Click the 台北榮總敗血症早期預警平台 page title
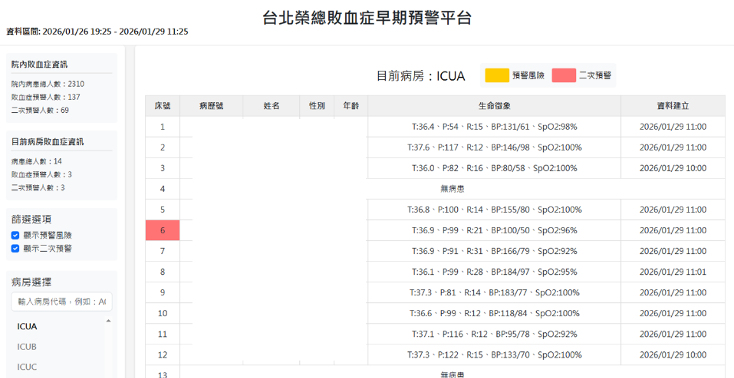 tap(367, 18)
